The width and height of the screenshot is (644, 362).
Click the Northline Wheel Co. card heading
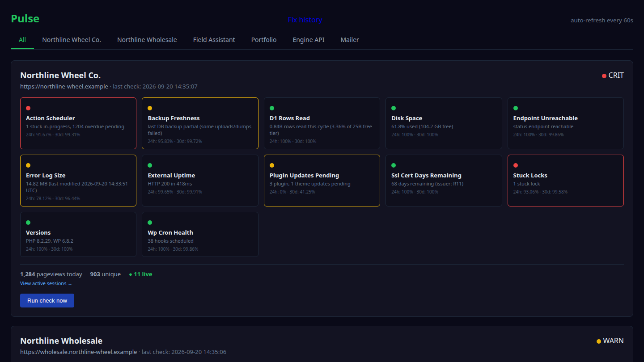[x=60, y=75]
